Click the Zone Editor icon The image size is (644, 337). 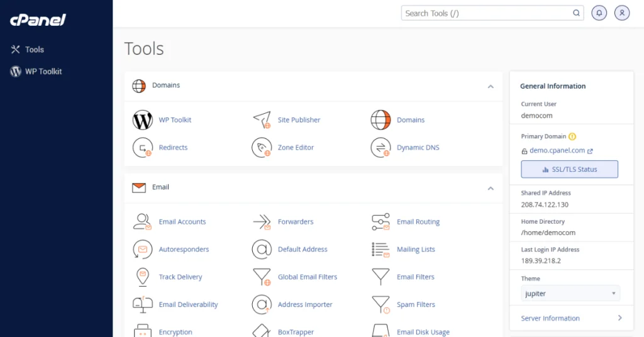click(x=262, y=147)
